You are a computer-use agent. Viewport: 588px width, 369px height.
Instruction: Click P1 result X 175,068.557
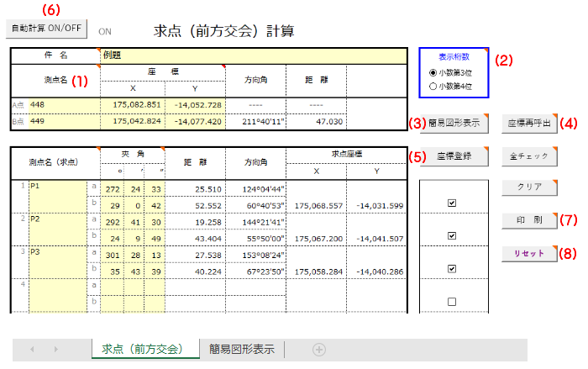point(317,206)
